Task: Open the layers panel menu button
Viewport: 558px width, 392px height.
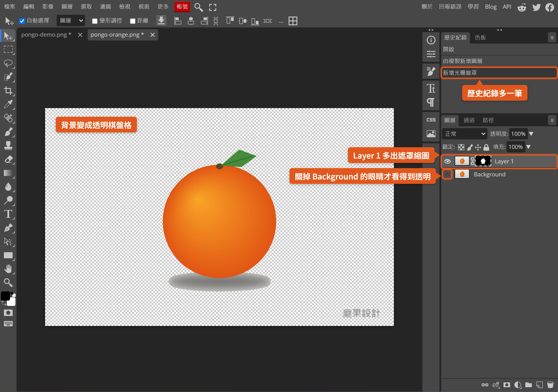Action: tap(552, 120)
